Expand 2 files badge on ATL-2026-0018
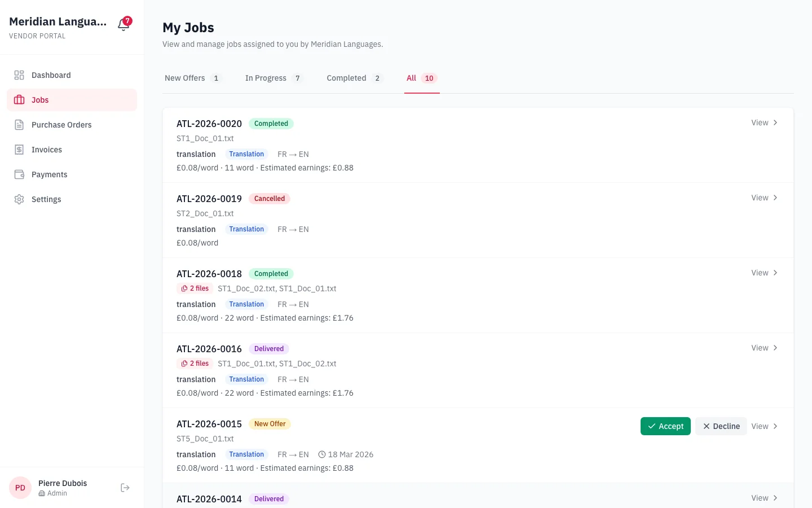This screenshot has height=508, width=812. (195, 288)
